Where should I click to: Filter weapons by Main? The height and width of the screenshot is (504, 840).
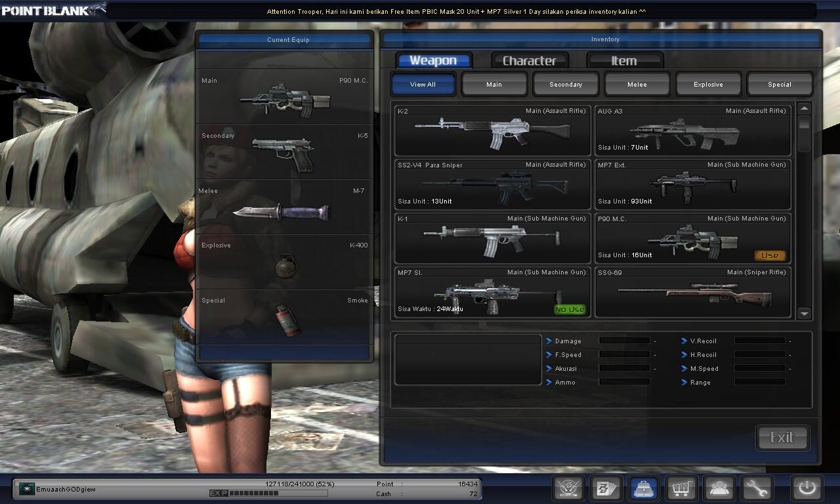(x=494, y=84)
